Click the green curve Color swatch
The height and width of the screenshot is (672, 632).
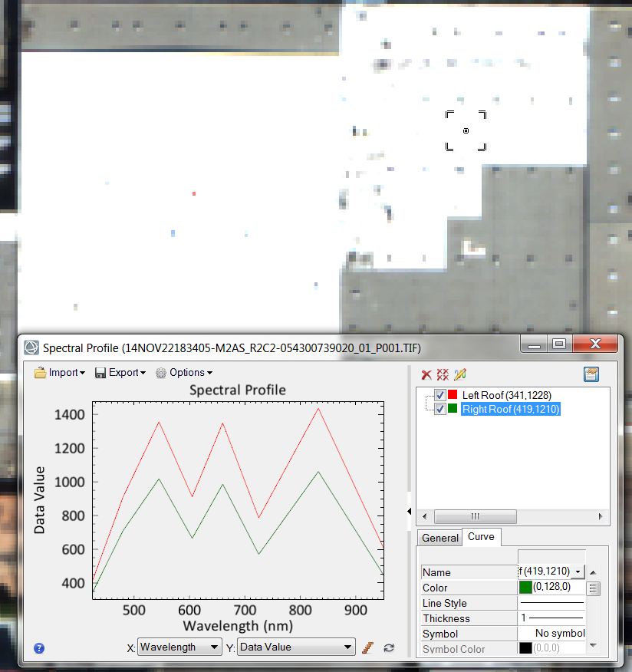(x=525, y=588)
